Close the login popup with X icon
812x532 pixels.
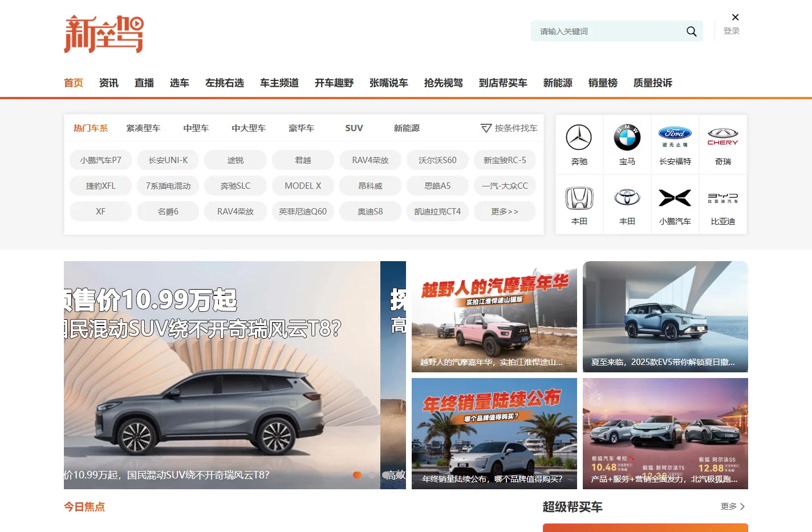[735, 17]
